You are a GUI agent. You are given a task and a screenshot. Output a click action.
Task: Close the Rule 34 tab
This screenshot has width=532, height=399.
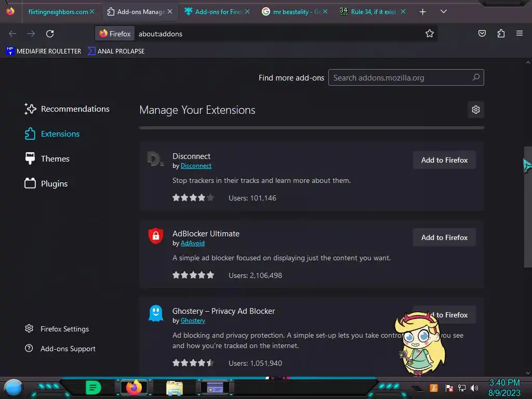pyautogui.click(x=403, y=11)
